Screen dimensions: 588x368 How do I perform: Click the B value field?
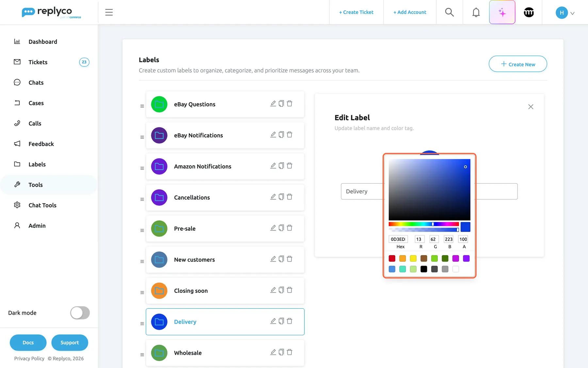point(449,239)
